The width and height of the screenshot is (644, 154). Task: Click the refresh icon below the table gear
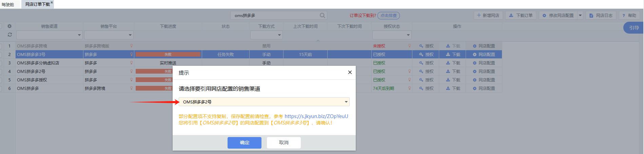click(x=9, y=35)
